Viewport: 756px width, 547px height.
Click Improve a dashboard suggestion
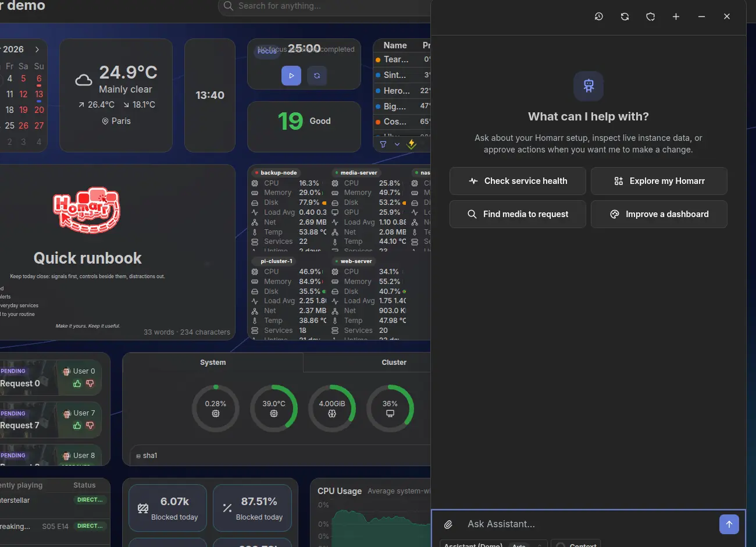(659, 214)
